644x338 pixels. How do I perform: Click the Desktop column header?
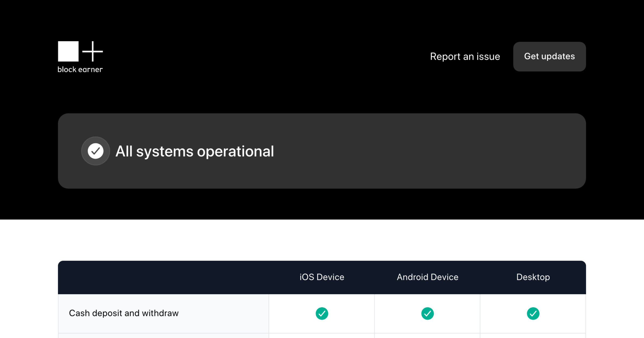[533, 277]
